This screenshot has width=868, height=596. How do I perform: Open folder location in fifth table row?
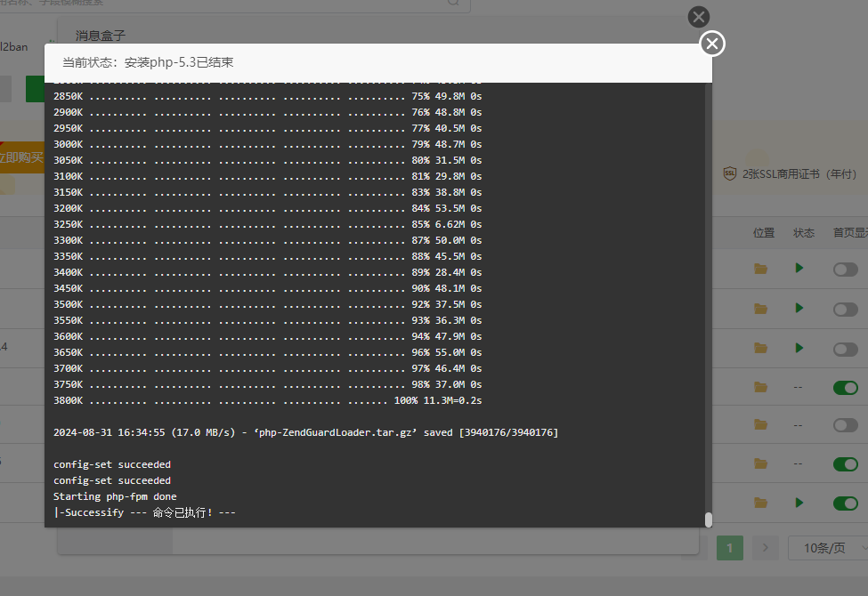[x=760, y=425]
